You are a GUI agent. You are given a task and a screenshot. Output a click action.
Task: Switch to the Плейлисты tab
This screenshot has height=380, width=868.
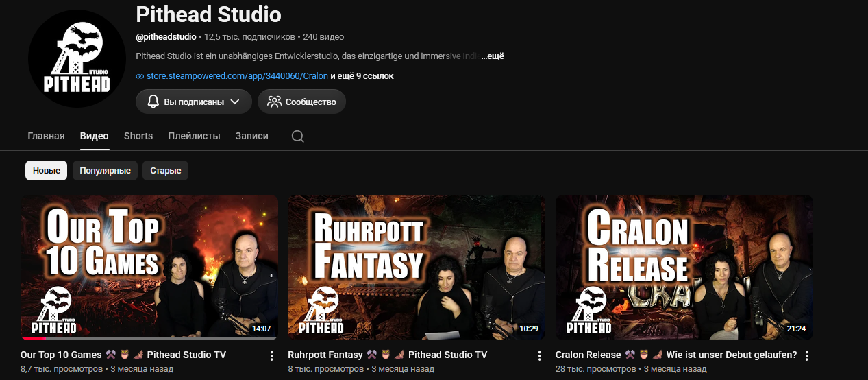tap(194, 136)
